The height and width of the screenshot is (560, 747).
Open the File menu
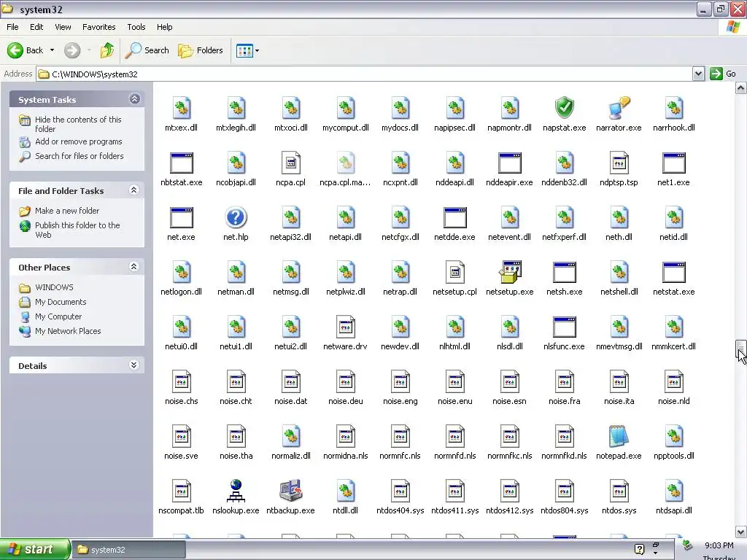(x=12, y=27)
